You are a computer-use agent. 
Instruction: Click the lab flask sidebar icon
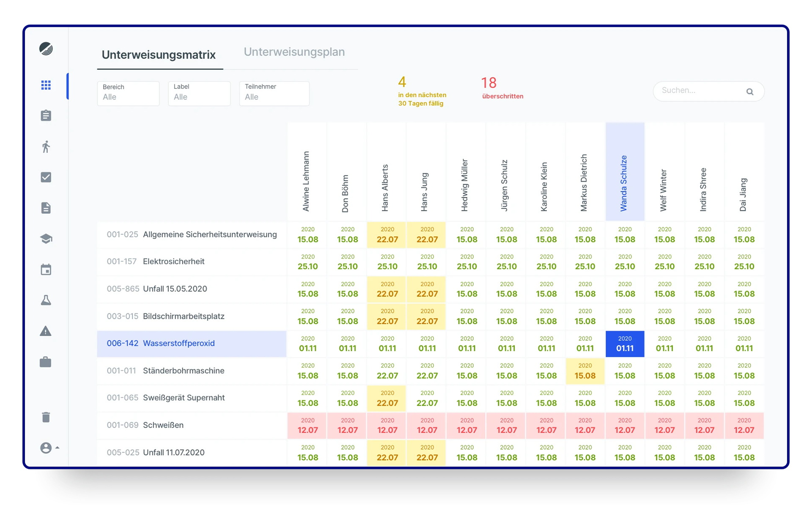click(46, 300)
